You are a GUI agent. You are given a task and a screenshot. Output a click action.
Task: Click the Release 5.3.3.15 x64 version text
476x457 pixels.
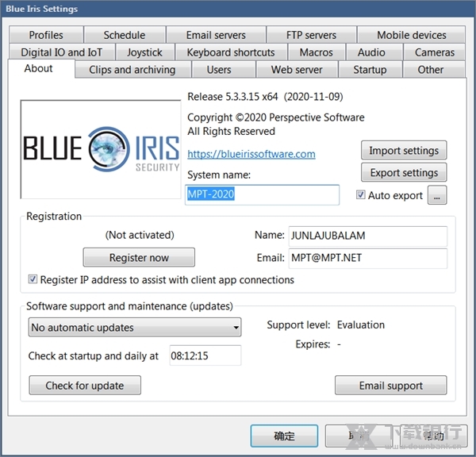point(265,97)
